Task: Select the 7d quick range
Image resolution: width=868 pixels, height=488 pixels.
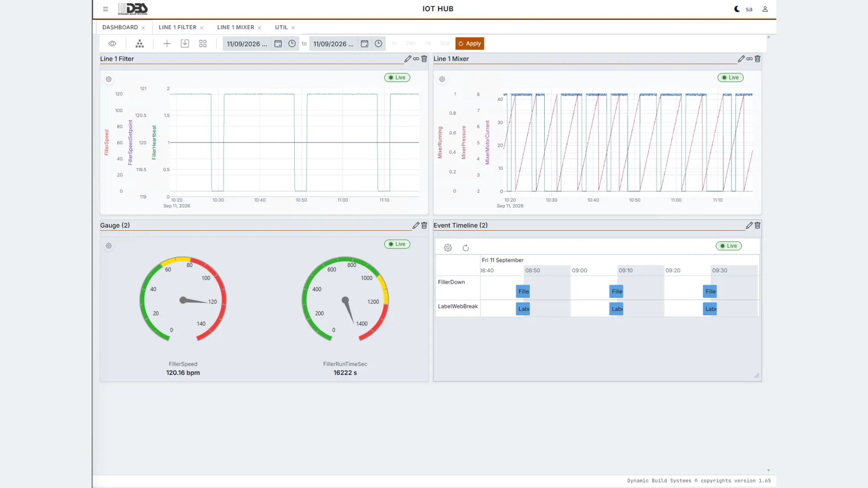Action: (428, 43)
